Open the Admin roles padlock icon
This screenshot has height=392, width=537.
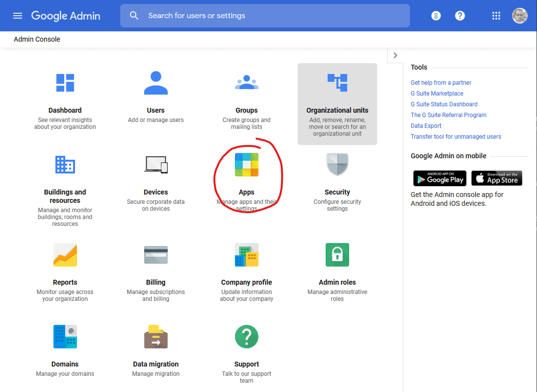tap(337, 255)
